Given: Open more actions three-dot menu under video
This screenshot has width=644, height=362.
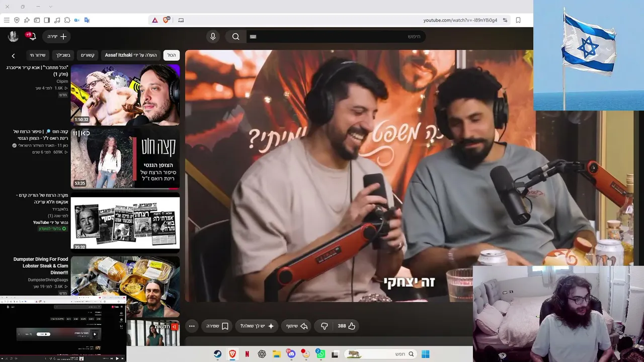Looking at the screenshot, I should click(x=192, y=326).
